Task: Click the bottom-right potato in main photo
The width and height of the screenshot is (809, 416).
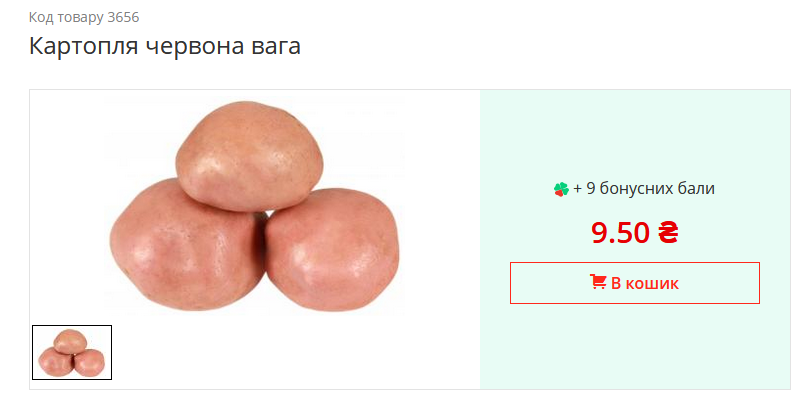Action: [332, 249]
